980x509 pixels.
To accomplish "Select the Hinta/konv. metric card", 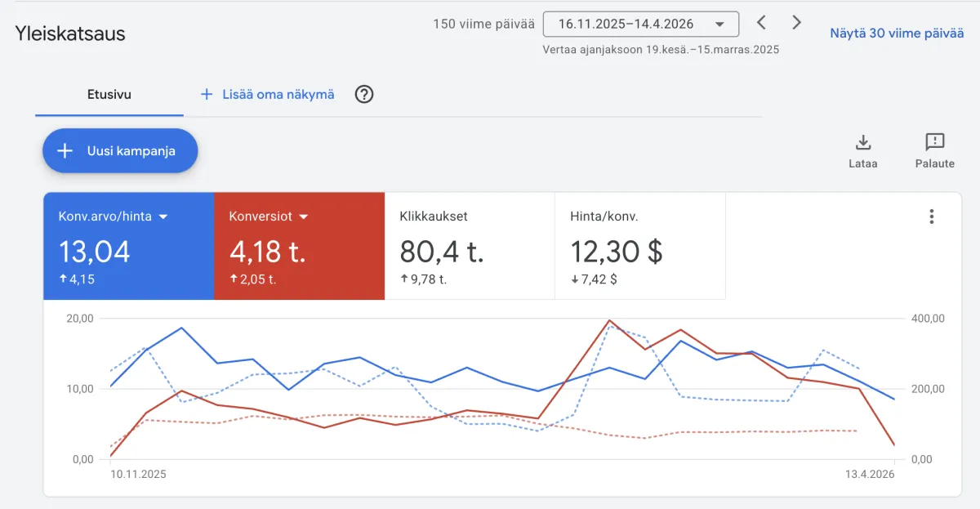I will coord(640,246).
